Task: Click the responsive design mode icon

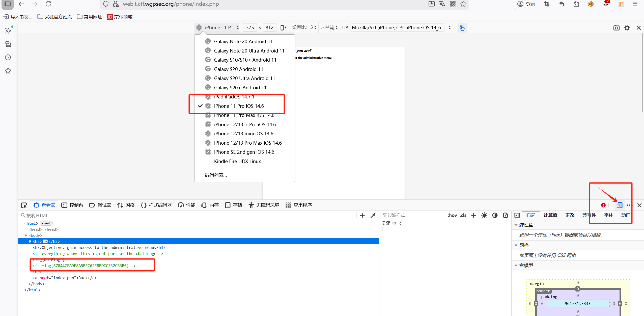Action: [x=619, y=205]
